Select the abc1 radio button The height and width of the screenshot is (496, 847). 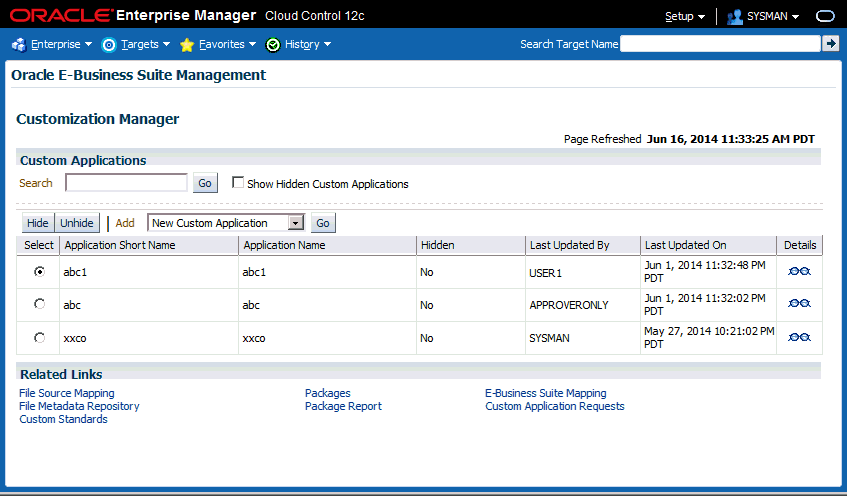pyautogui.click(x=39, y=271)
